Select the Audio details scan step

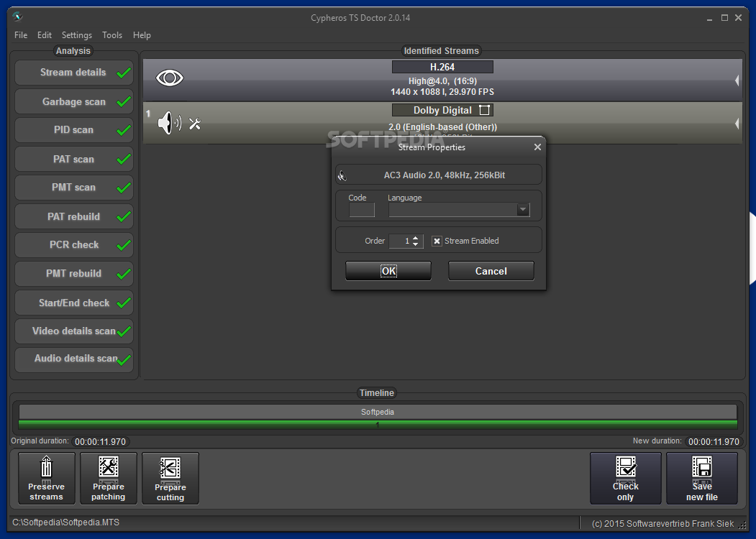coord(74,359)
